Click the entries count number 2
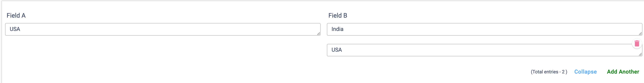 click(563, 72)
